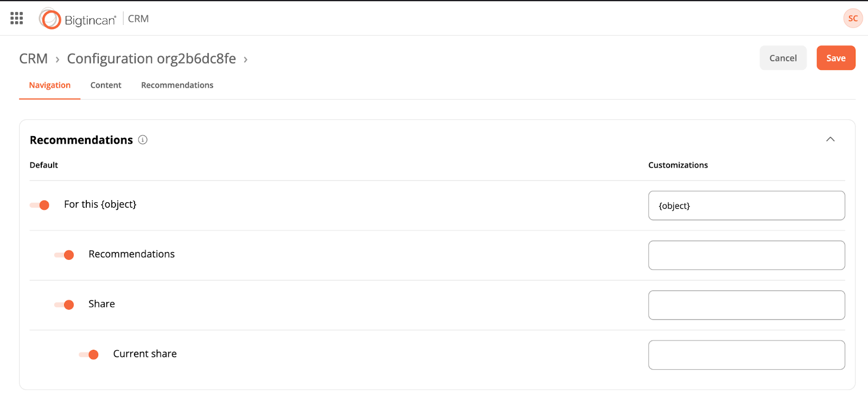This screenshot has height=398, width=868.
Task: Select the Navigation tab
Action: point(50,85)
